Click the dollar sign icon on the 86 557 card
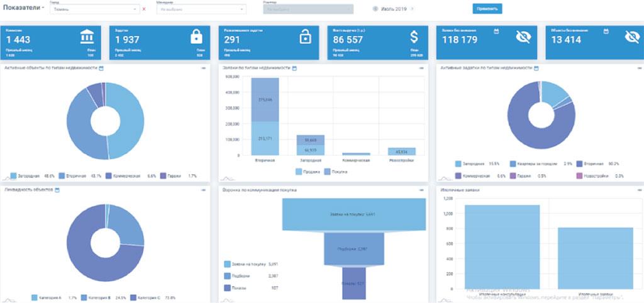 tap(414, 38)
